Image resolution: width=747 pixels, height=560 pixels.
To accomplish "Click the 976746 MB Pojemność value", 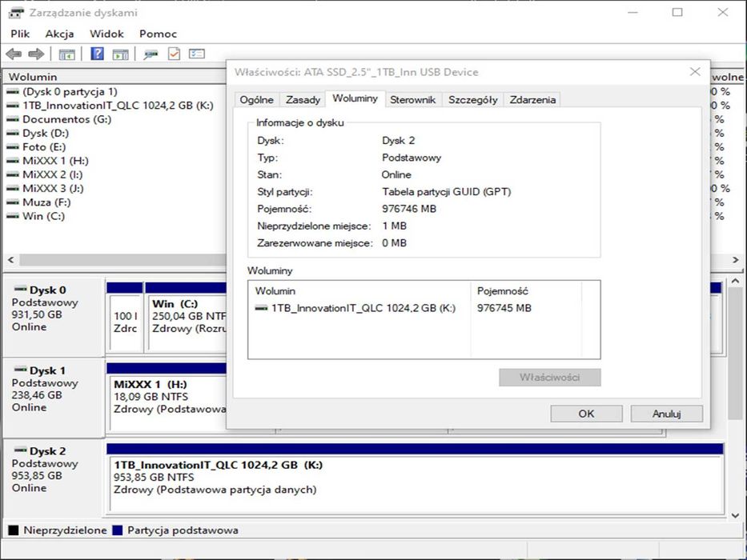I will click(409, 209).
